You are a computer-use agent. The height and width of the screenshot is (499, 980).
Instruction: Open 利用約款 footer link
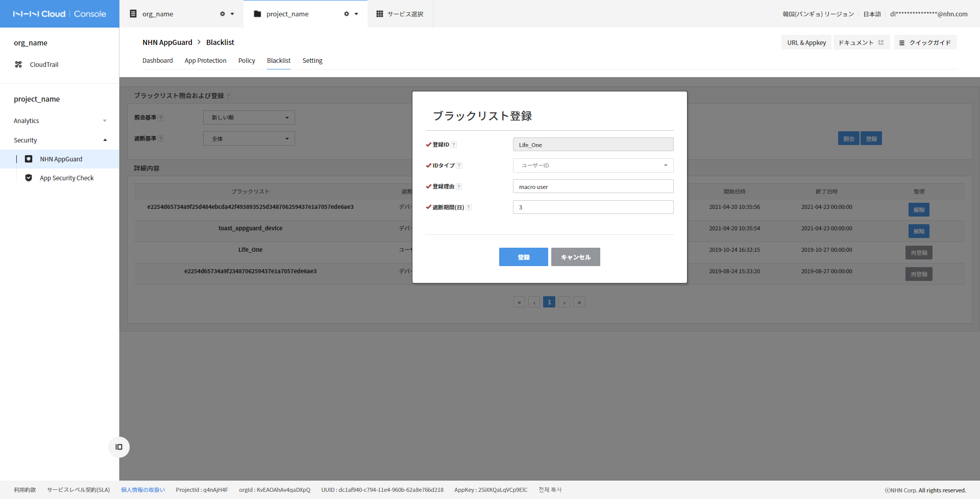point(25,490)
